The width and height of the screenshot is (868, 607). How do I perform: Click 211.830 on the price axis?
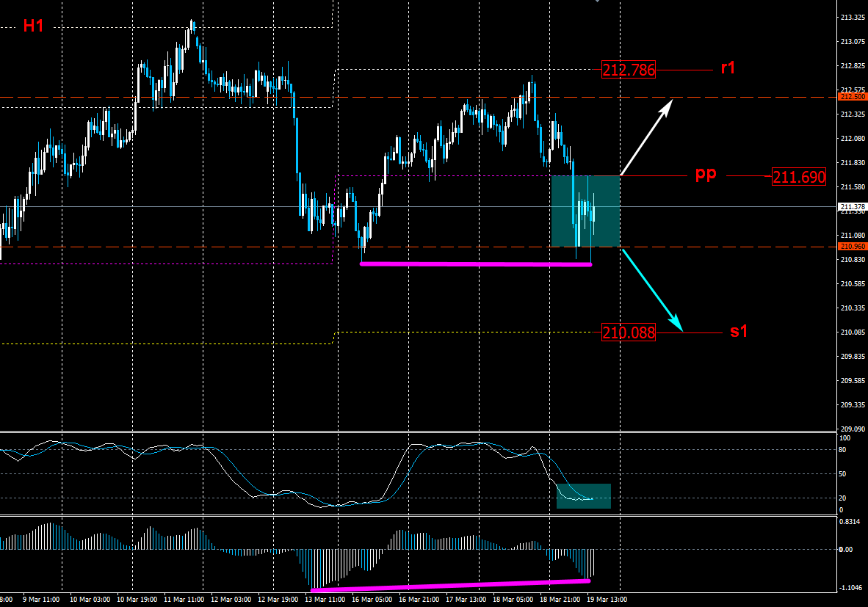[853, 163]
